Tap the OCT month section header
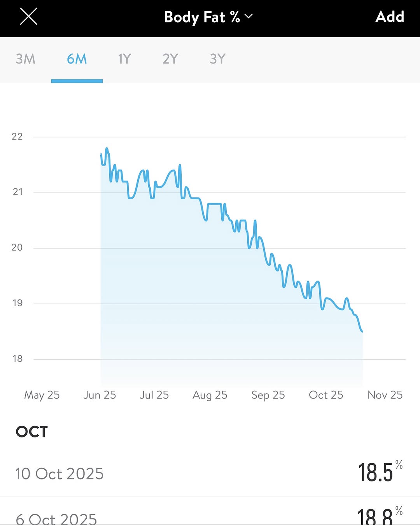 click(x=32, y=432)
